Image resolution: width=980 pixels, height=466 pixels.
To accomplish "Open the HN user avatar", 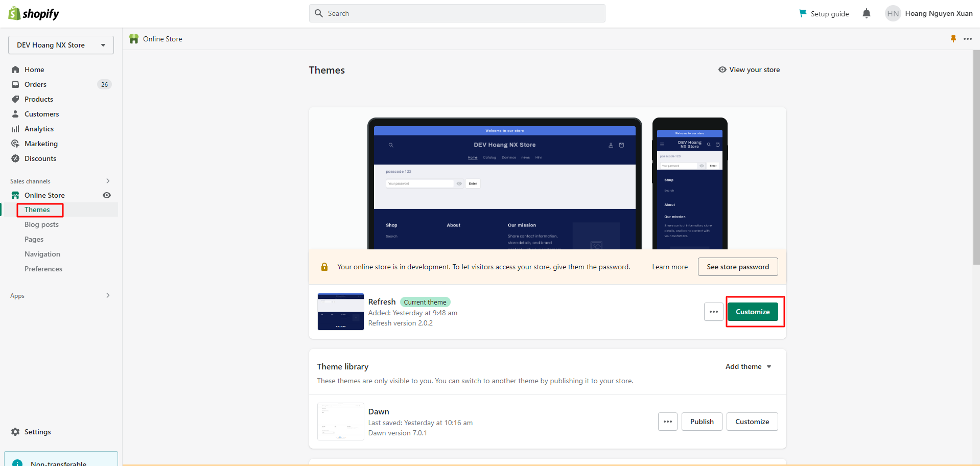I will [893, 14].
